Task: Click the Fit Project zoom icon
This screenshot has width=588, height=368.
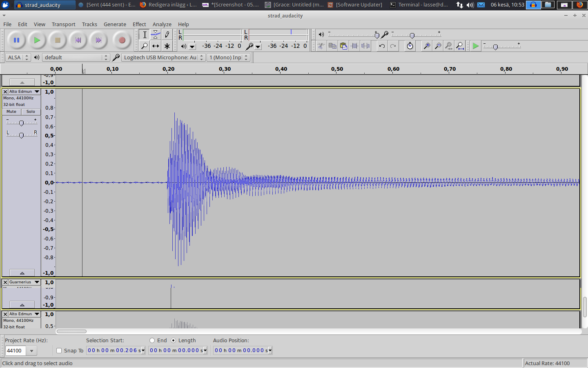Action: [x=460, y=46]
